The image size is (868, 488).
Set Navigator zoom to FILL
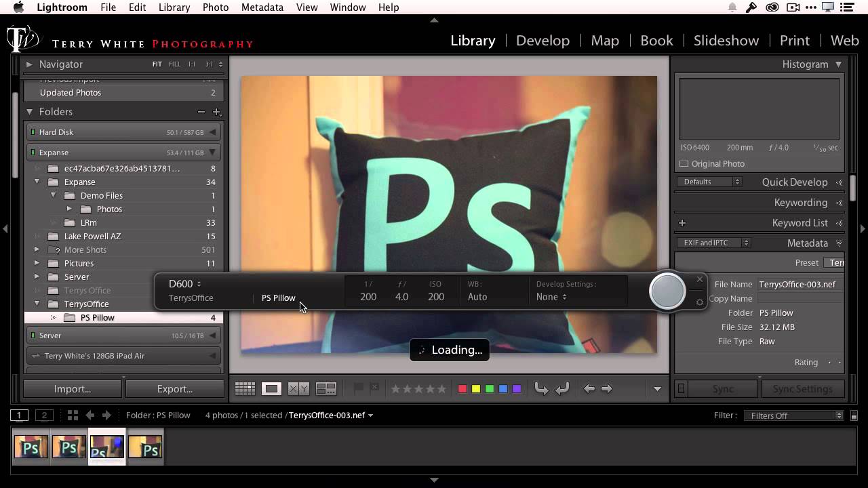tap(174, 64)
